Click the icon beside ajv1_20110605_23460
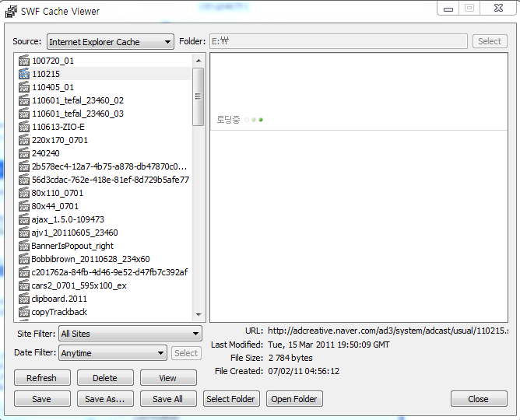The width and height of the screenshot is (520, 420). [24, 233]
